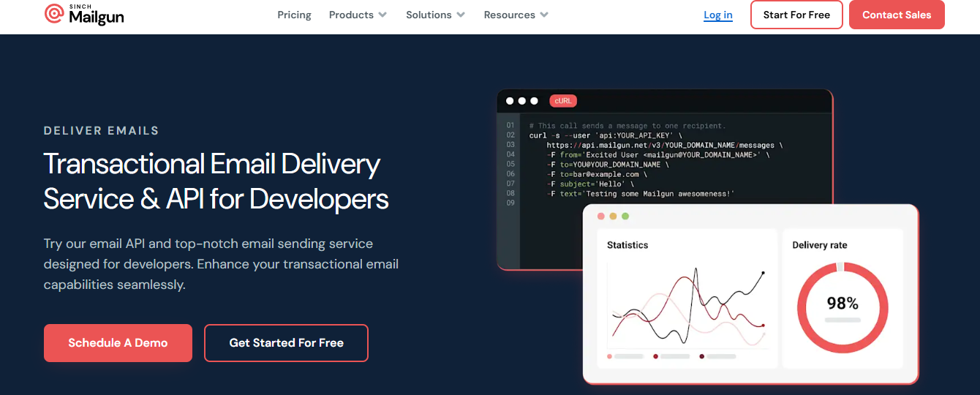Click the to=bar@example.com code line

597,174
